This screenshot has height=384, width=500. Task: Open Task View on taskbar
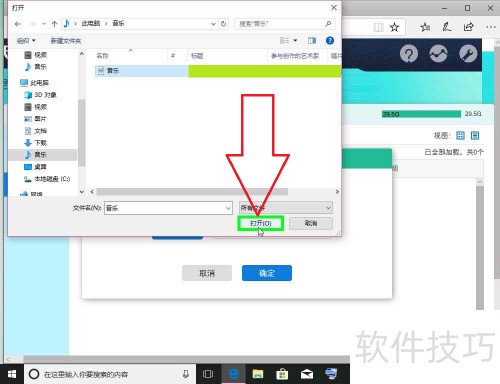point(208,374)
